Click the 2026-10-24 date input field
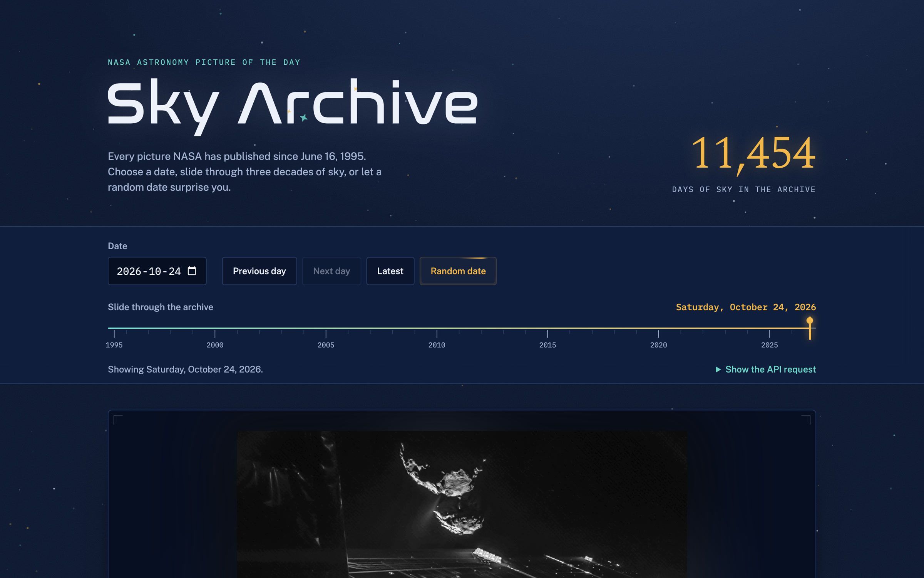Viewport: 924px width, 578px height. [x=157, y=271]
